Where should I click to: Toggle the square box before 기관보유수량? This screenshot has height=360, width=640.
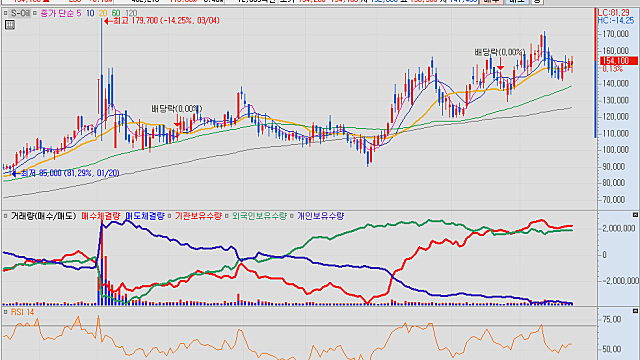pyautogui.click(x=169, y=216)
